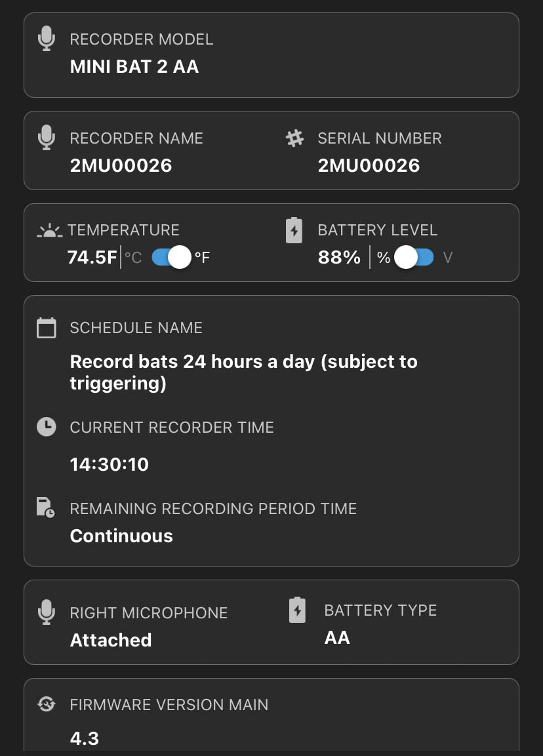Click the sunrise icon beside Temperature
543x756 pixels.
(50, 231)
